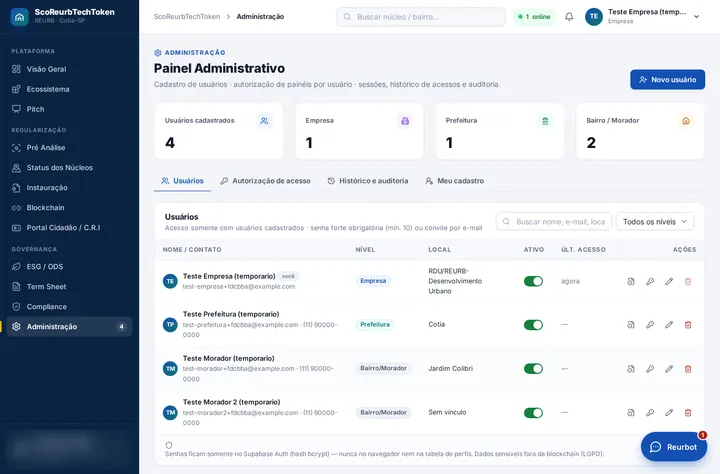Click the Sem vínculo local cell
This screenshot has width=720, height=474.
pos(447,412)
